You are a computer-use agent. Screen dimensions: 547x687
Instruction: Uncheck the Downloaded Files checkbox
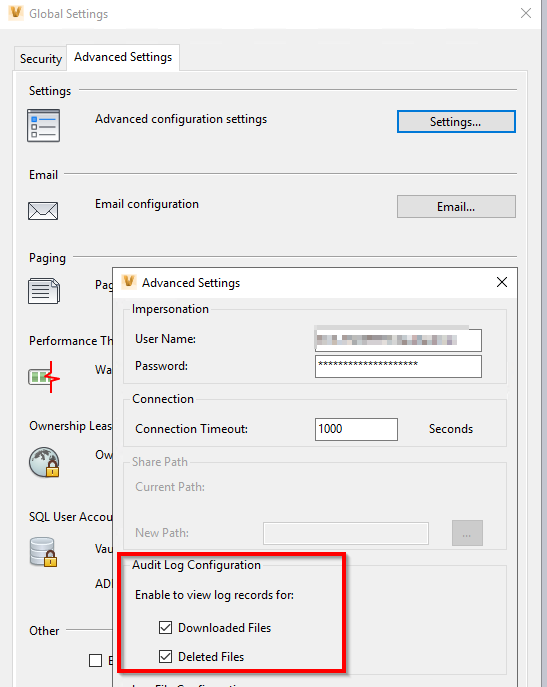[x=165, y=627]
